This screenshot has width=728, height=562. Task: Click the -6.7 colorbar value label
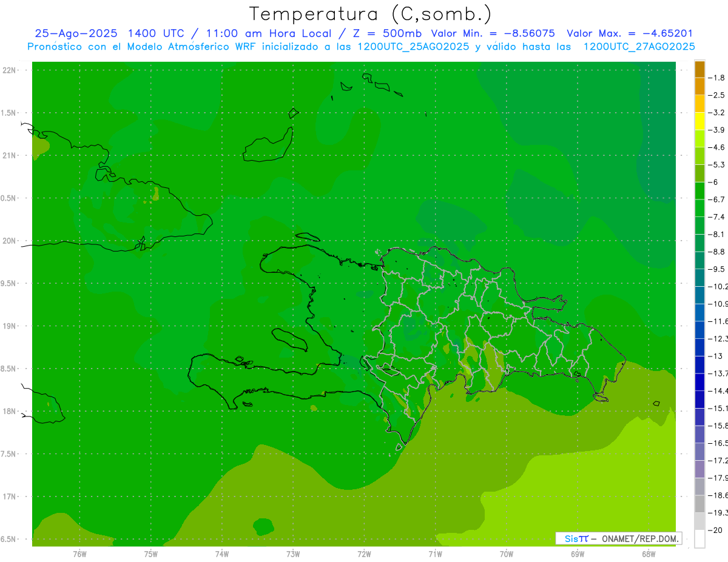click(x=716, y=199)
